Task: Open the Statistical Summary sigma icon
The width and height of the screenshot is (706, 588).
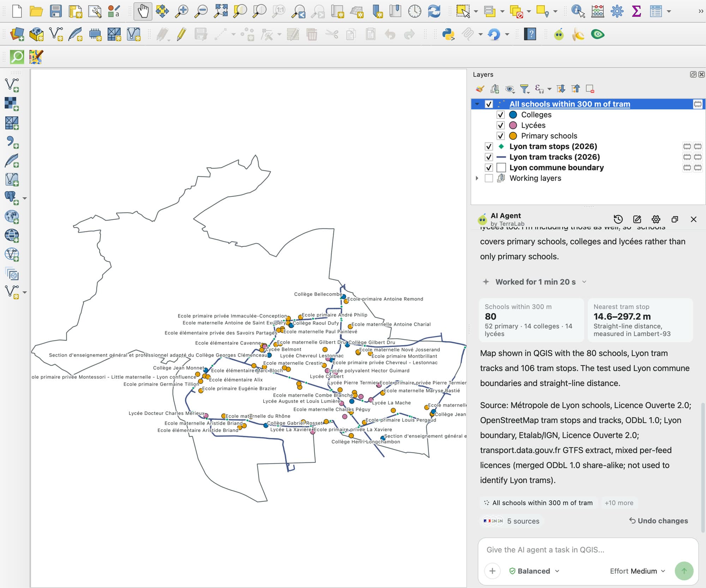Action: (636, 11)
